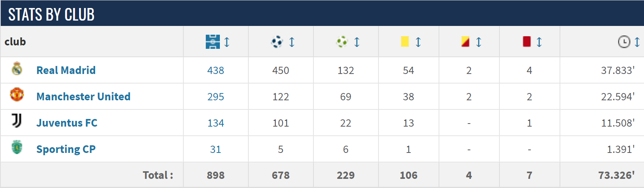Click the Manchester United crest

[x=17, y=94]
